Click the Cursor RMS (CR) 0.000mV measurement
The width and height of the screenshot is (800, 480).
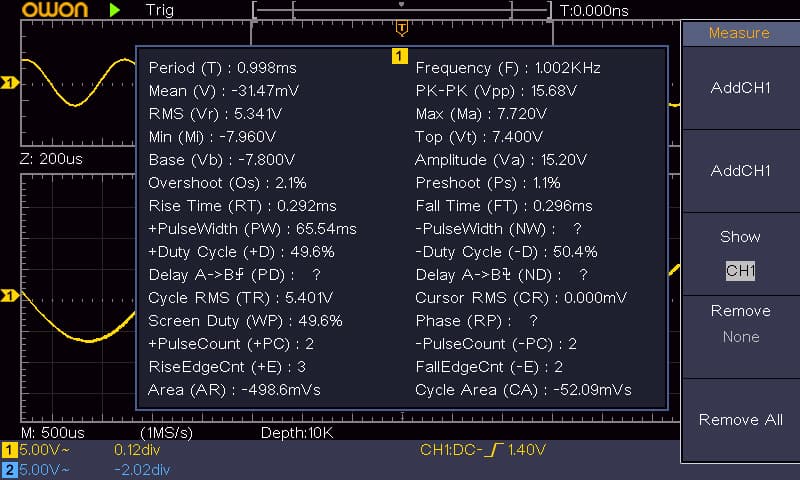click(x=521, y=297)
